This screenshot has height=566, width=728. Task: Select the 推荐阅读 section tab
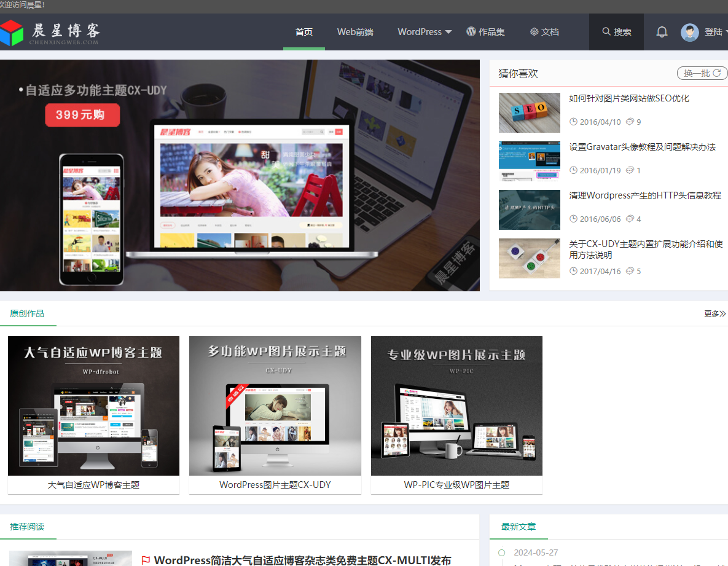(x=27, y=527)
